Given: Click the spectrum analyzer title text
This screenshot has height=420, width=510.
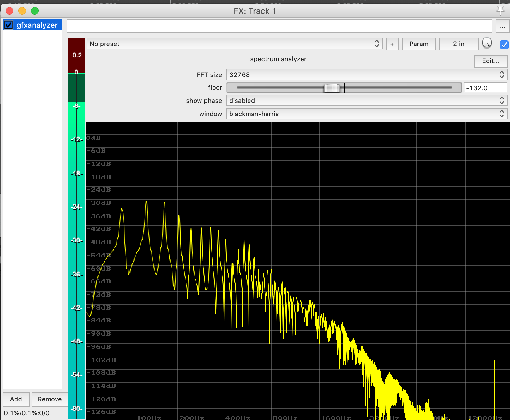Looking at the screenshot, I should 278,59.
